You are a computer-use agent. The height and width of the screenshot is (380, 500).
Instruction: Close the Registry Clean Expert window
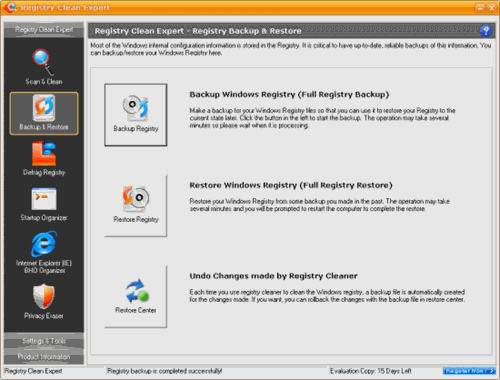(x=491, y=7)
